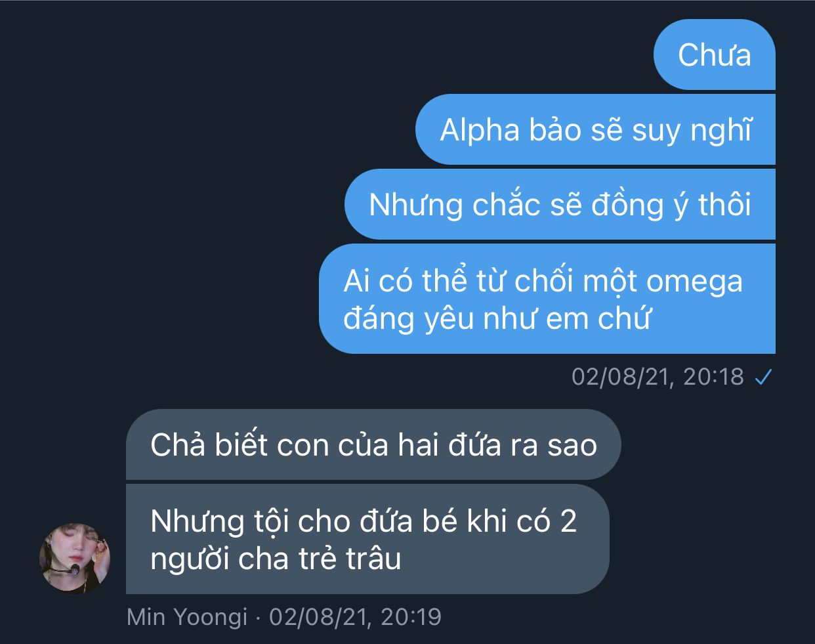Click the blue sent checkmark icon
Image resolution: width=815 pixels, height=644 pixels.
763,377
